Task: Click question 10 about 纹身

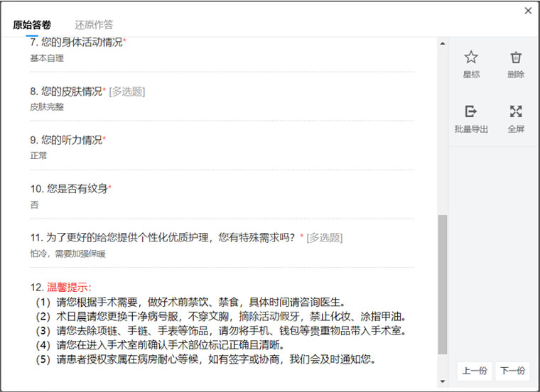Action: (71, 189)
